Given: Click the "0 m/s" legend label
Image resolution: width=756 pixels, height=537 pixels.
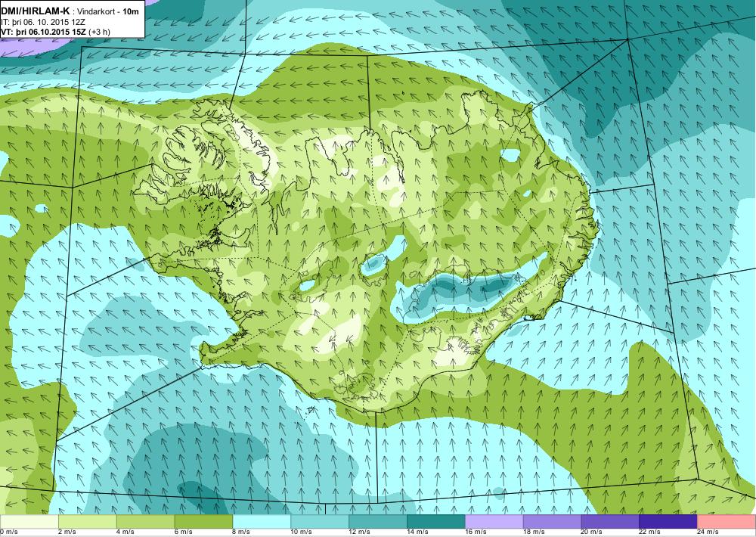Looking at the screenshot, I should pyautogui.click(x=8, y=532).
